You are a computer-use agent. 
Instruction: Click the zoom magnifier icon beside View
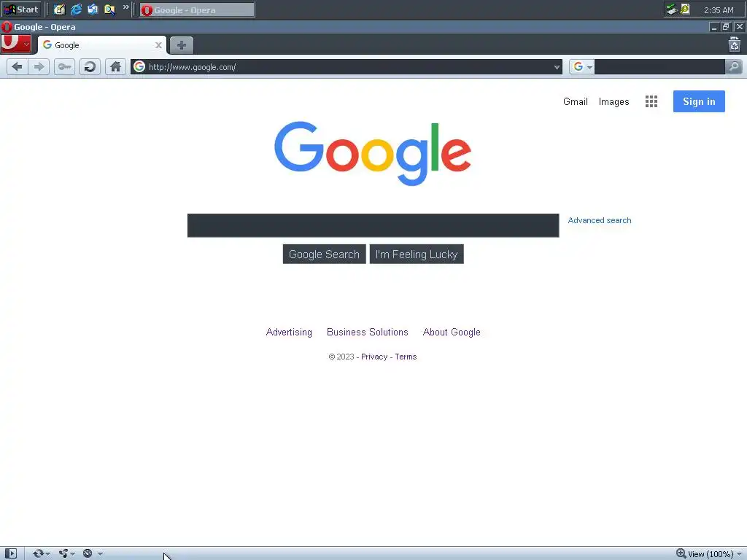tap(681, 553)
